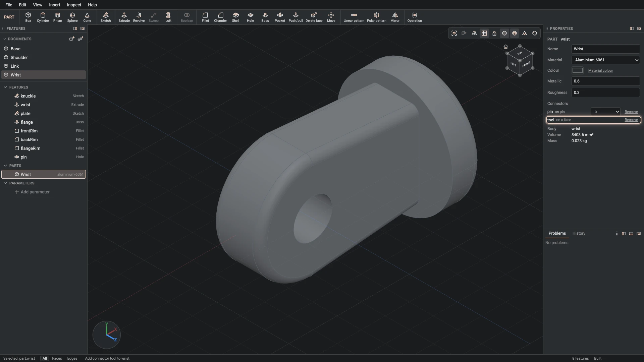The image size is (644, 362).
Task: Select the Box primitive tool
Action: click(x=28, y=17)
